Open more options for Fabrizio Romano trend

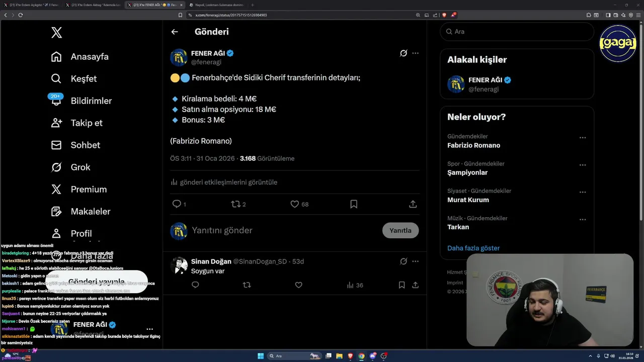click(582, 138)
